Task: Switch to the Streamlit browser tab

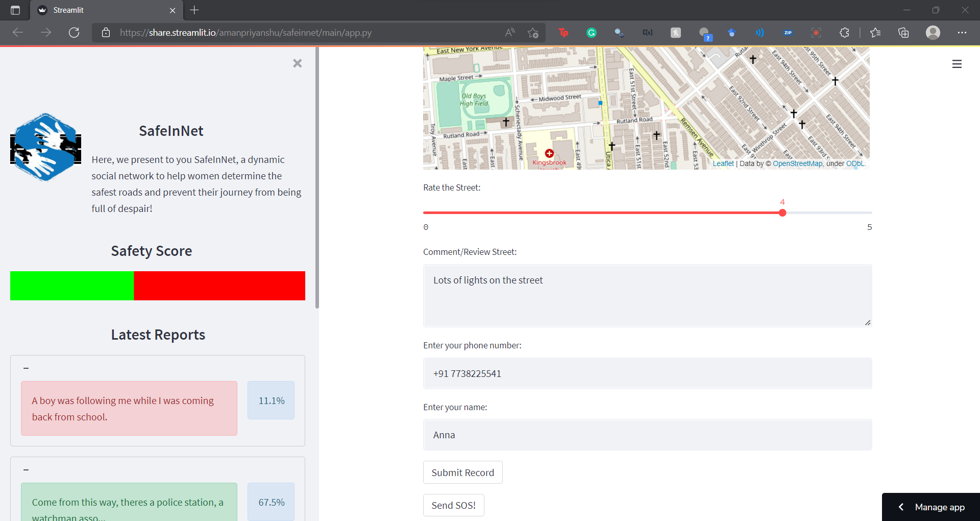Action: 106,10
